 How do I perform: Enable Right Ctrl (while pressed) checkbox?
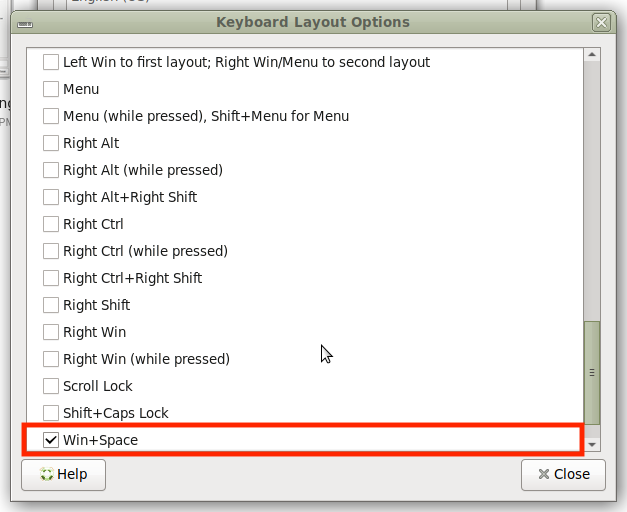click(51, 251)
